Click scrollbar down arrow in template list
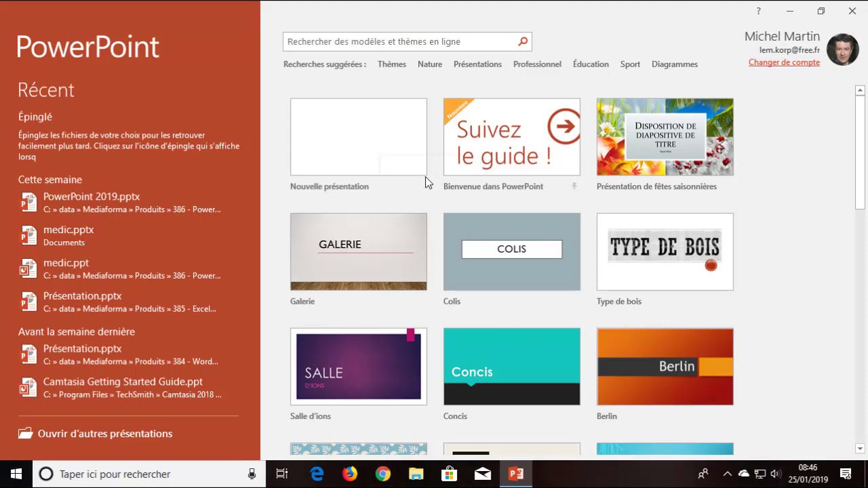868x488 pixels. coord(861,448)
